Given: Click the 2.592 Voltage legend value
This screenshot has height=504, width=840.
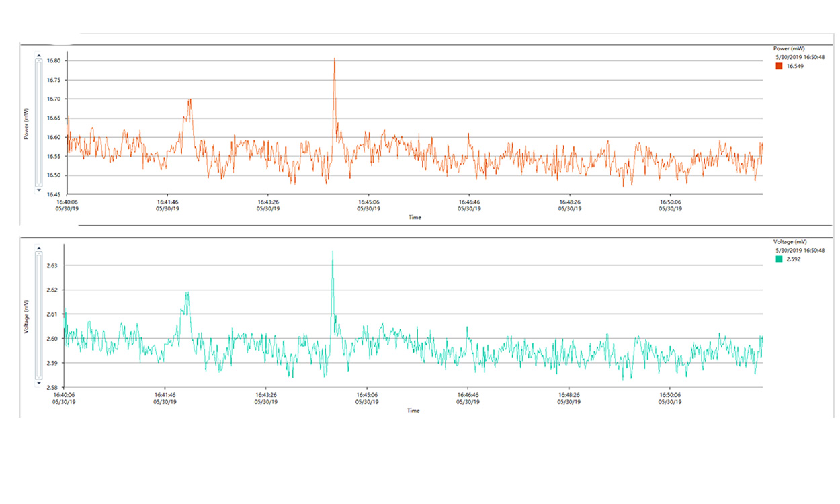Looking at the screenshot, I should coord(793,259).
